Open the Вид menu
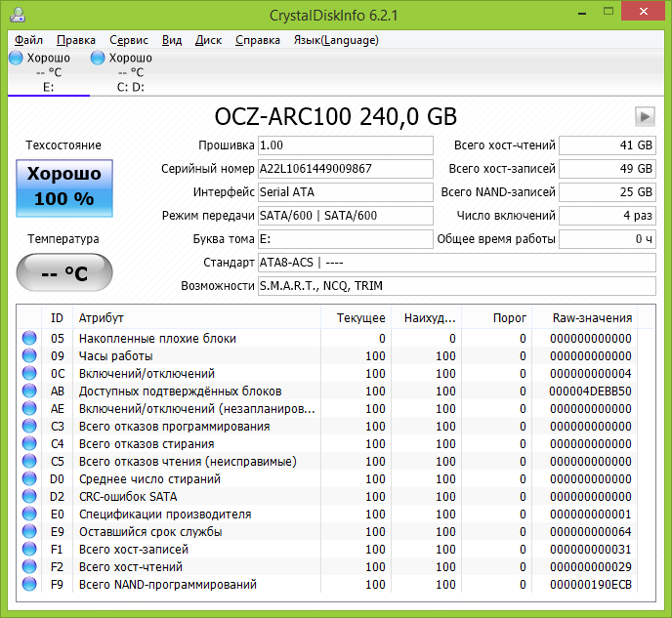The width and height of the screenshot is (672, 618). (x=172, y=40)
